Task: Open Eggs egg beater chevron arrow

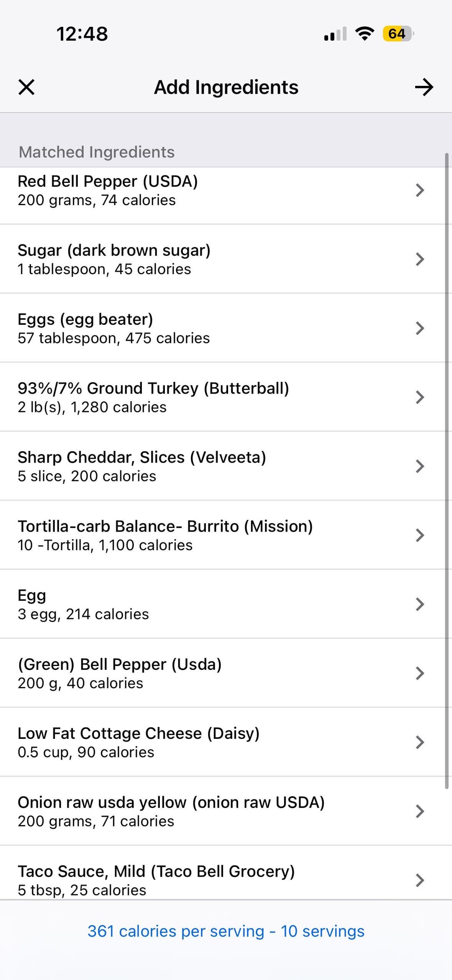Action: pyautogui.click(x=420, y=328)
